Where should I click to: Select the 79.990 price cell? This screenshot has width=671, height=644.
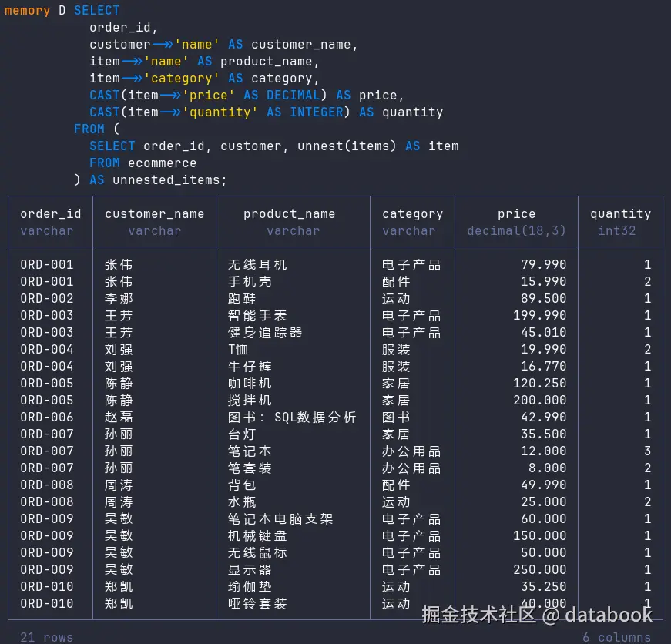(x=543, y=264)
